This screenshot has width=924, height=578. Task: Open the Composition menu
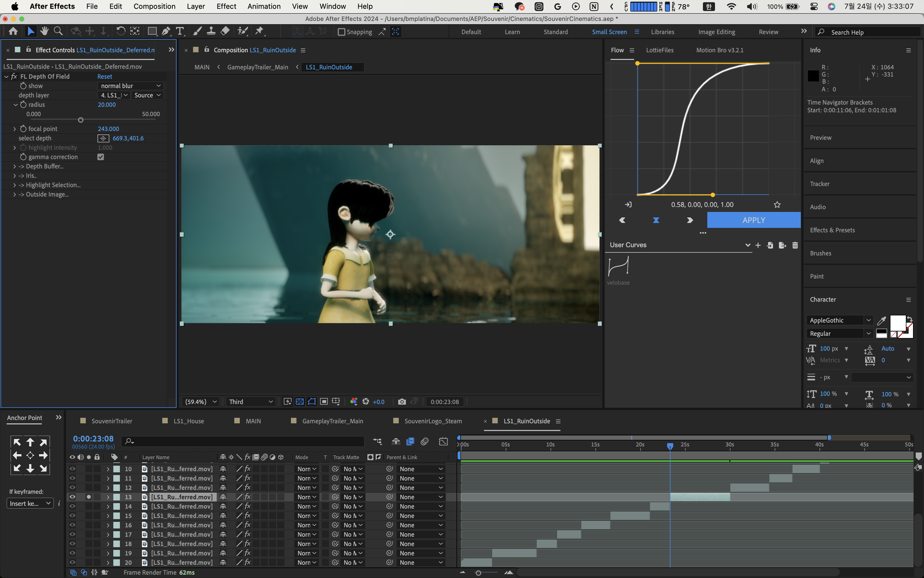point(154,7)
